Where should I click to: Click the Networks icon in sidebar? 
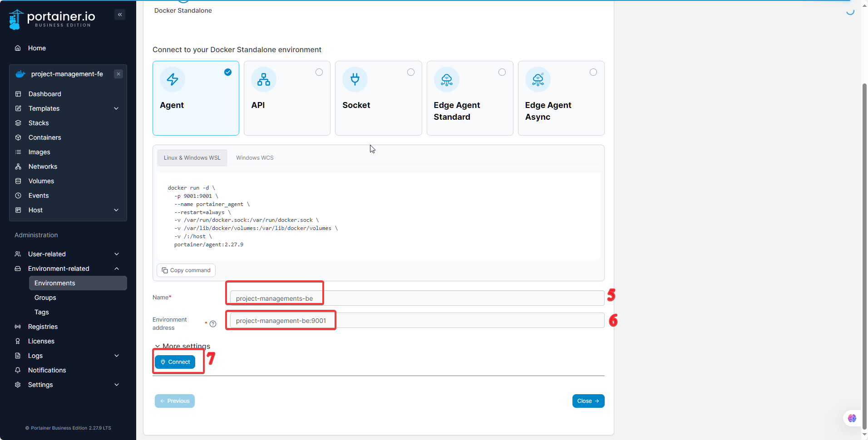point(18,166)
